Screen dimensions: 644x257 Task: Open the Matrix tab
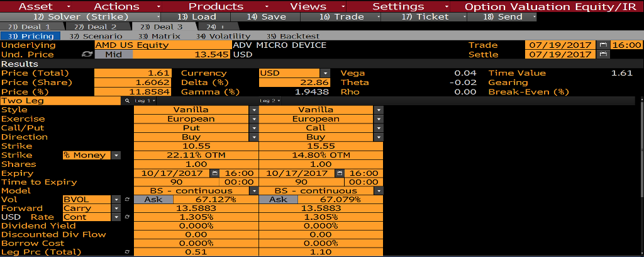point(159,36)
